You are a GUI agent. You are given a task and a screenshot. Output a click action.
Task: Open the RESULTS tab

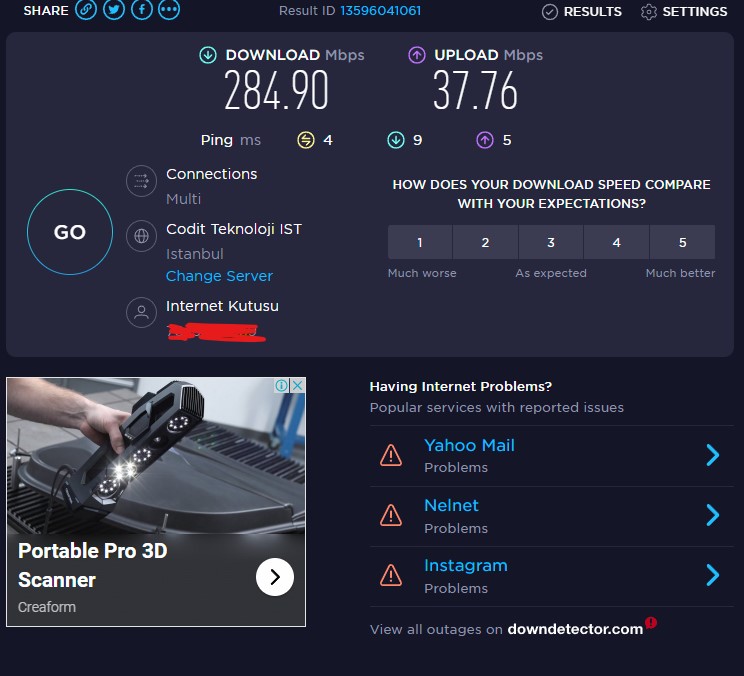(582, 11)
